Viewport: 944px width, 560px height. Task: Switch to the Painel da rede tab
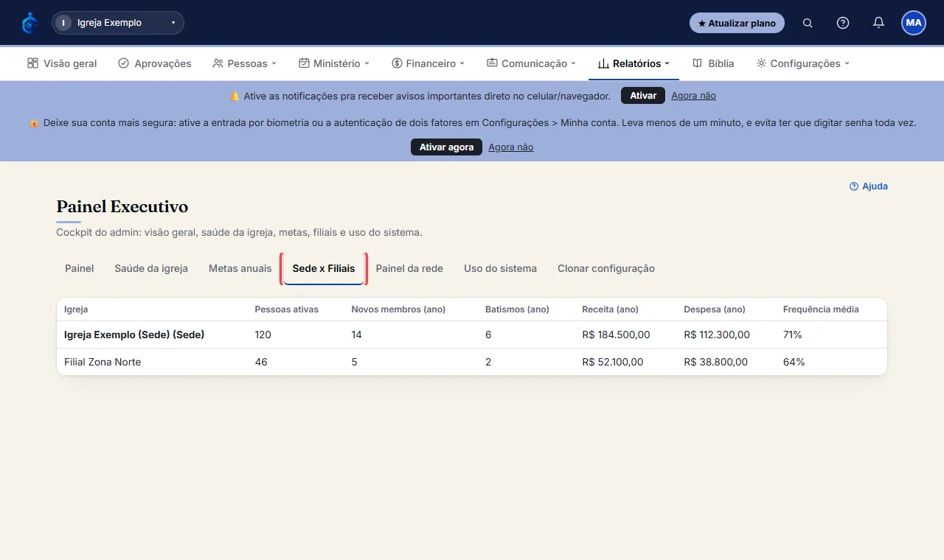pyautogui.click(x=409, y=269)
